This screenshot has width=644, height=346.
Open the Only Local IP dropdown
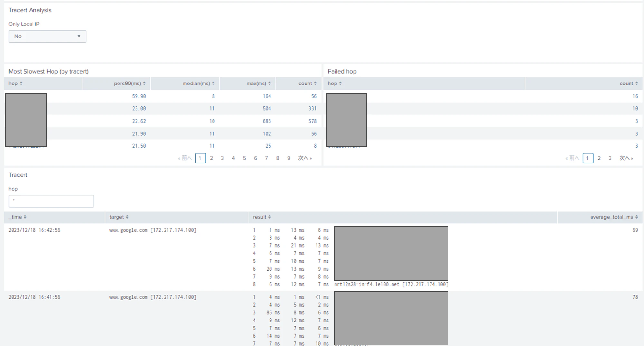point(47,36)
